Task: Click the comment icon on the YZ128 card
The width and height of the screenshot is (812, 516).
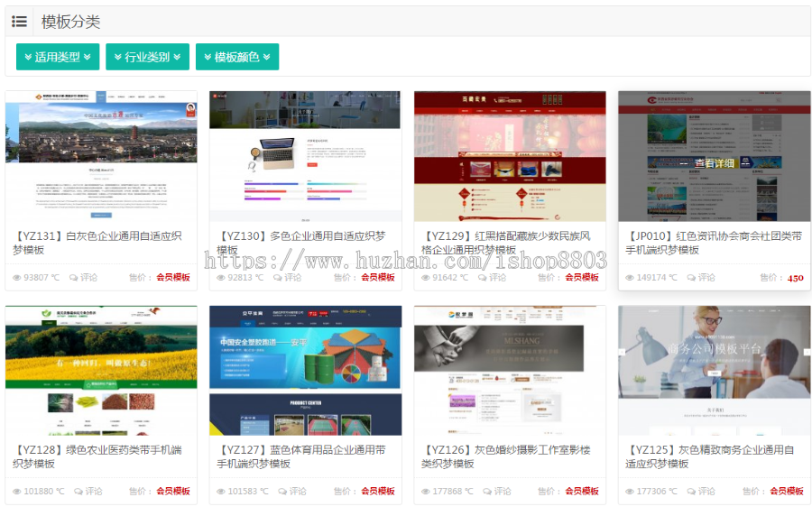Action: [x=78, y=491]
